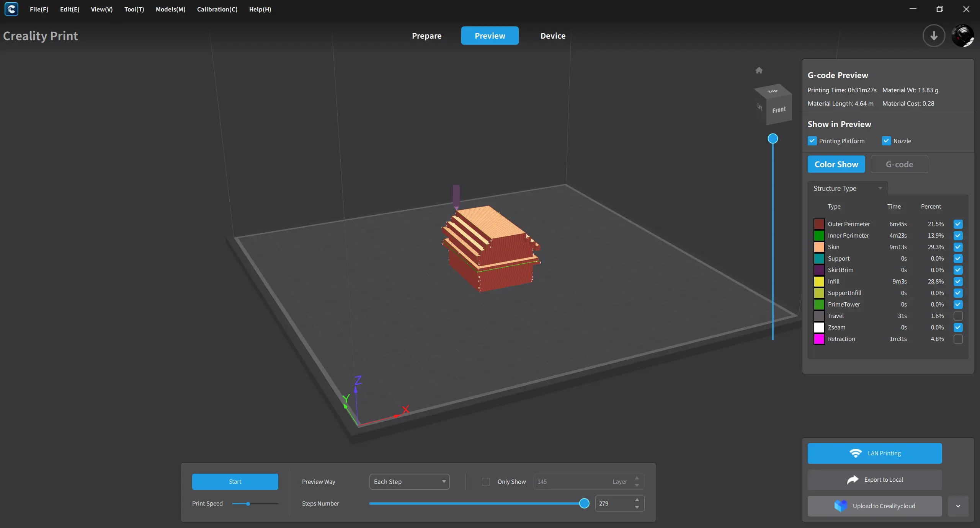The height and width of the screenshot is (528, 980).
Task: Click the Retraction magenta color swatch
Action: point(819,339)
